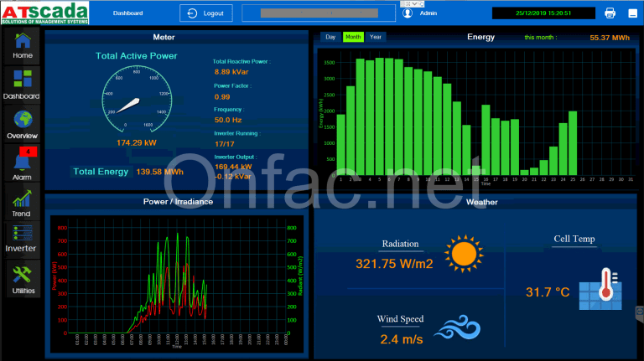Open the Trend chart page
Image resolution: width=644 pixels, height=361 pixels.
click(x=23, y=201)
